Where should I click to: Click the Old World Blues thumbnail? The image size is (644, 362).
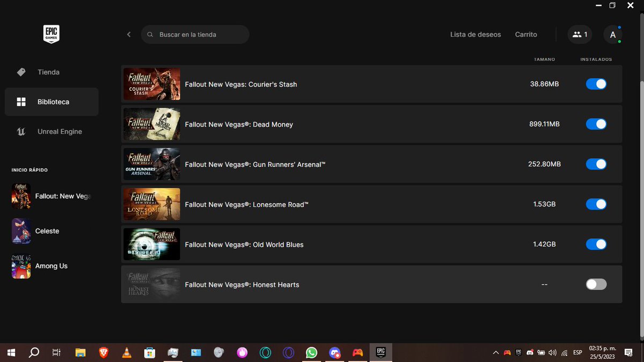(152, 244)
